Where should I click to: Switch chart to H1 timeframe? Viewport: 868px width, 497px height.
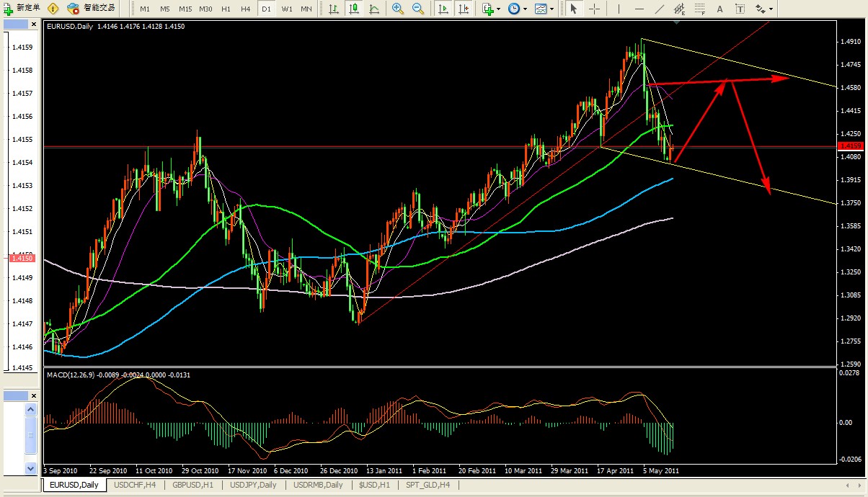point(226,9)
